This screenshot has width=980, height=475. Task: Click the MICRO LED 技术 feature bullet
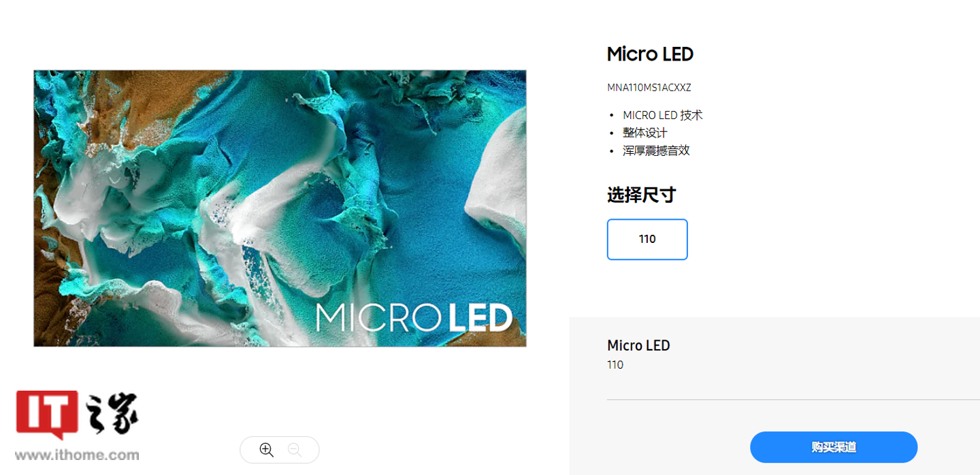click(x=662, y=115)
